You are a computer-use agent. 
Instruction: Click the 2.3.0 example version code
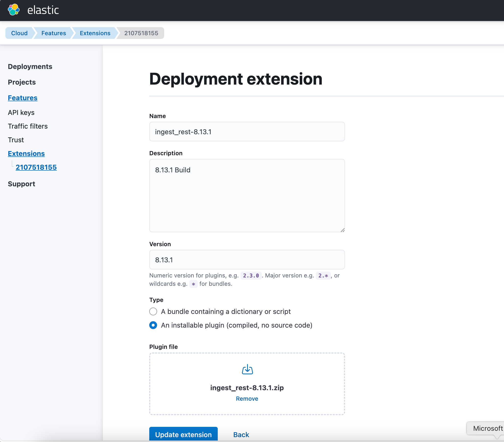coord(251,276)
